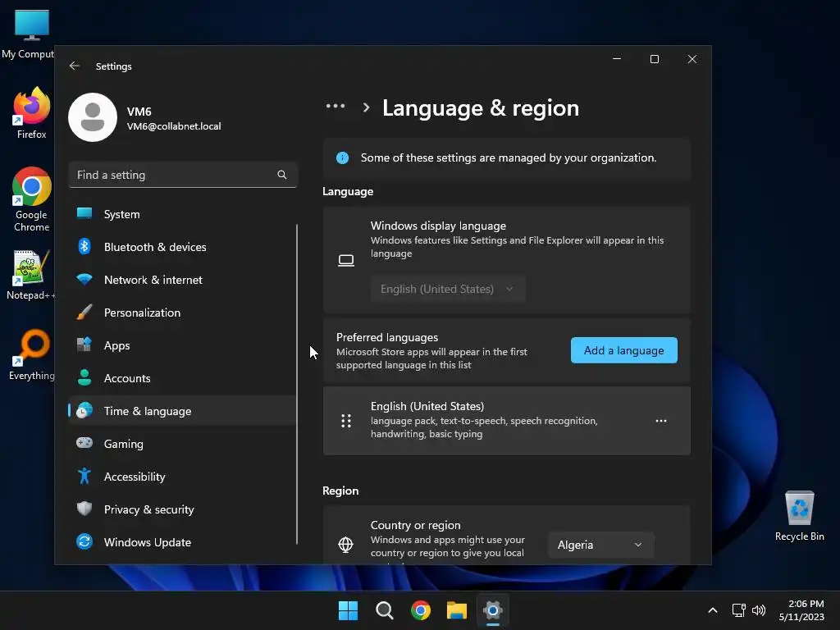Click the globe icon next to Country or region
This screenshot has height=630, width=840.
pyautogui.click(x=346, y=545)
